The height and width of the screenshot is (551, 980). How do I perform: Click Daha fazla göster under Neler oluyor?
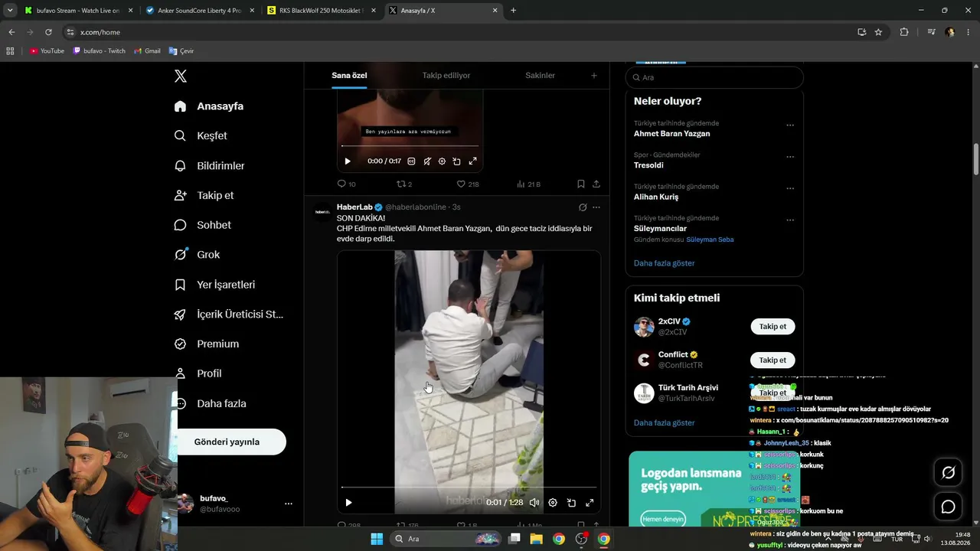(x=664, y=263)
